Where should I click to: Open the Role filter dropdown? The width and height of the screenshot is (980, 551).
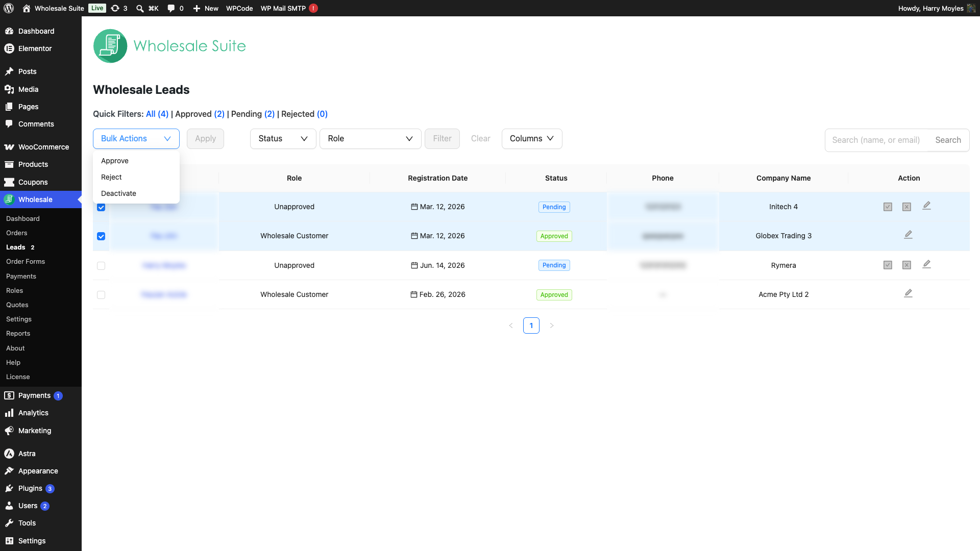[371, 139]
